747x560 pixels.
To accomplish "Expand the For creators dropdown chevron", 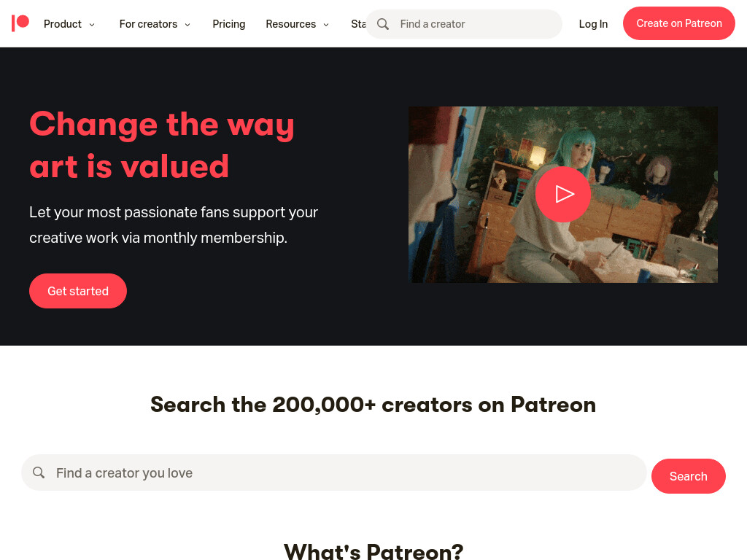I will 187,25.
